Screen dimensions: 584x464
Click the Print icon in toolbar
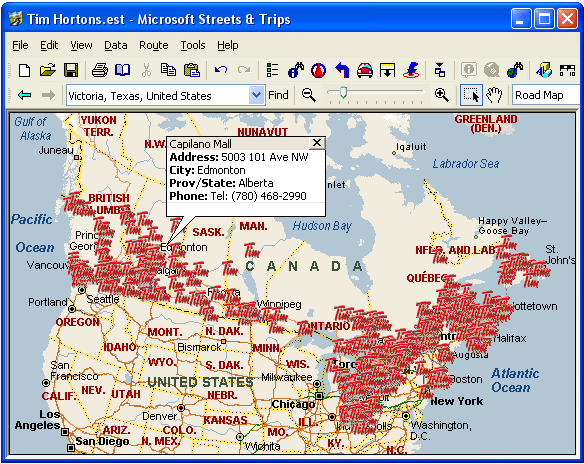(x=99, y=70)
